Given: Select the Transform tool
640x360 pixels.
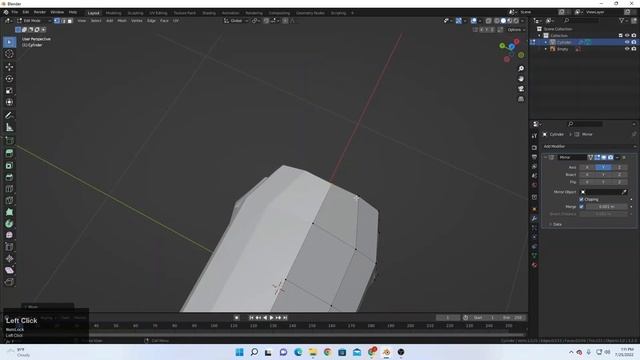Looking at the screenshot, I should [9, 102].
